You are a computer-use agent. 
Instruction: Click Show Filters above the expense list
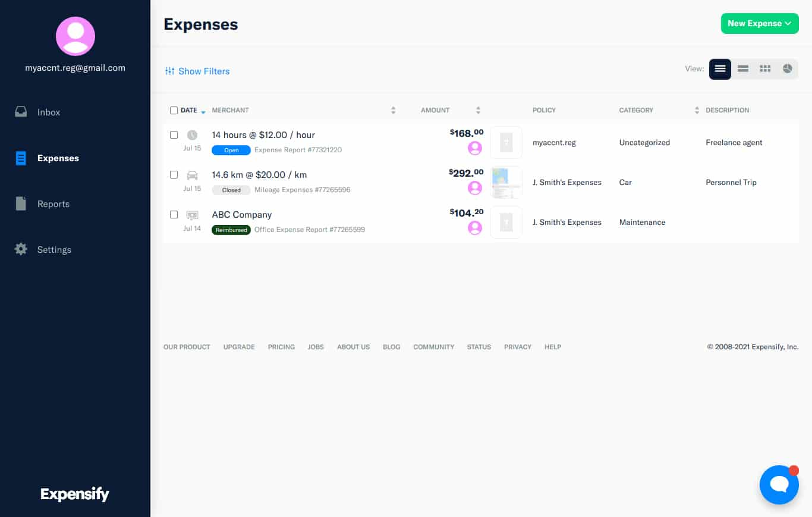pyautogui.click(x=197, y=71)
